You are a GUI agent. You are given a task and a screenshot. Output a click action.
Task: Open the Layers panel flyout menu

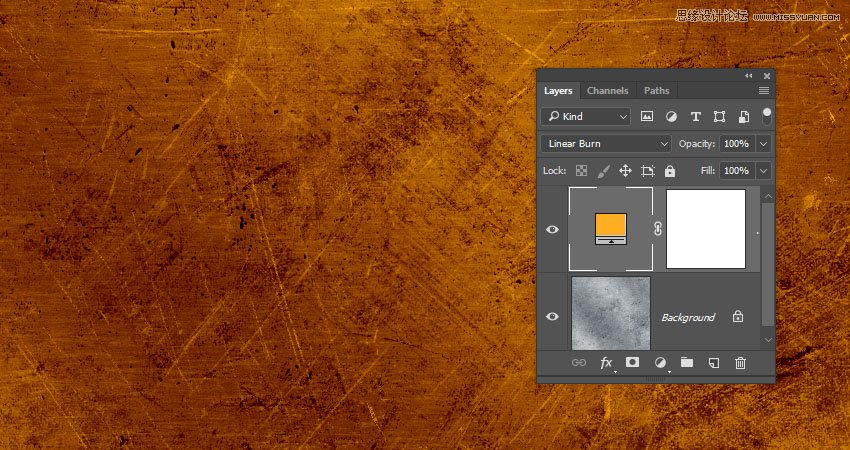[764, 91]
